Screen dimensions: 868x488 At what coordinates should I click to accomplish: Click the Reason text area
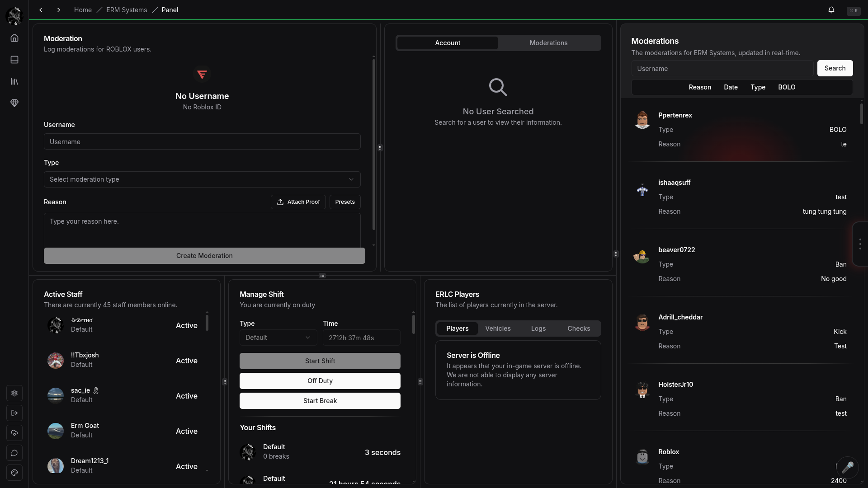click(202, 230)
